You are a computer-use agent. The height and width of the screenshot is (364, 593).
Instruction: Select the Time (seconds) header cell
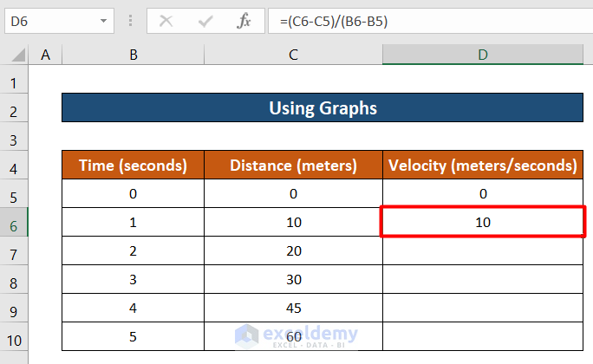[133, 165]
